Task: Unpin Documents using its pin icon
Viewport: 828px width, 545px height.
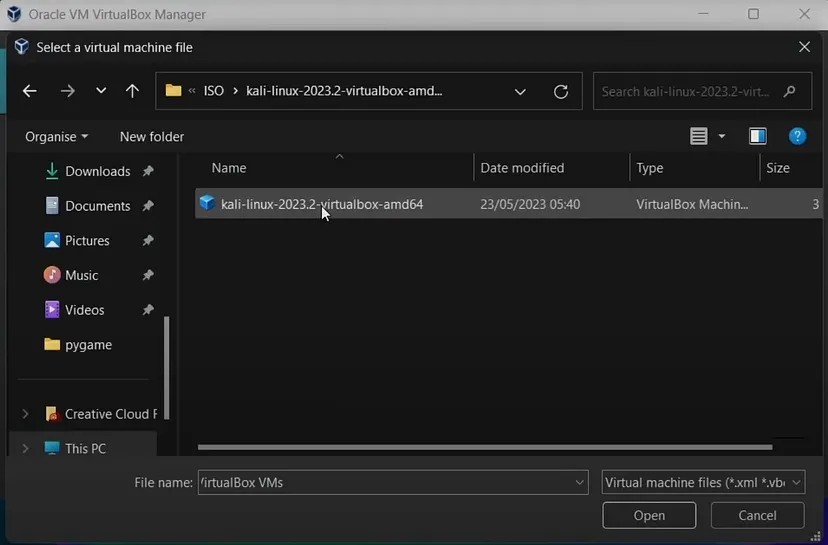Action: (x=148, y=205)
